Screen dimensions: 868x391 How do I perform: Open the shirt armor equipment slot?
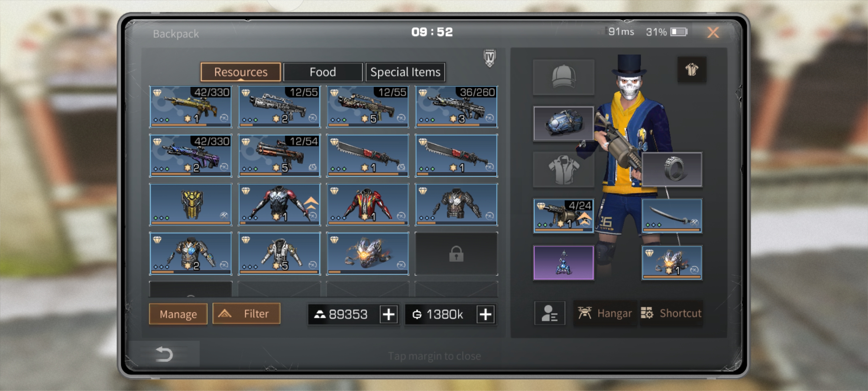pos(563,169)
